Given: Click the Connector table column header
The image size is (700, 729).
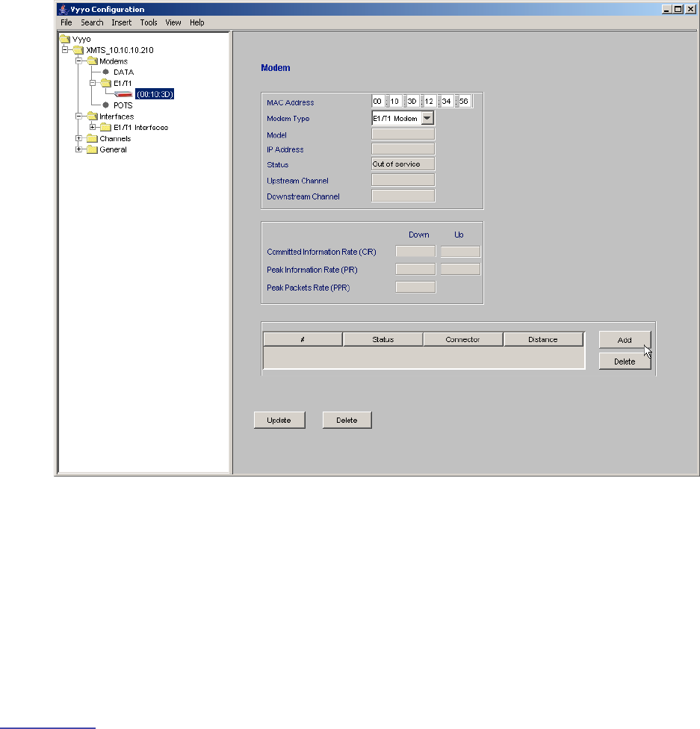Looking at the screenshot, I should pyautogui.click(x=462, y=339).
